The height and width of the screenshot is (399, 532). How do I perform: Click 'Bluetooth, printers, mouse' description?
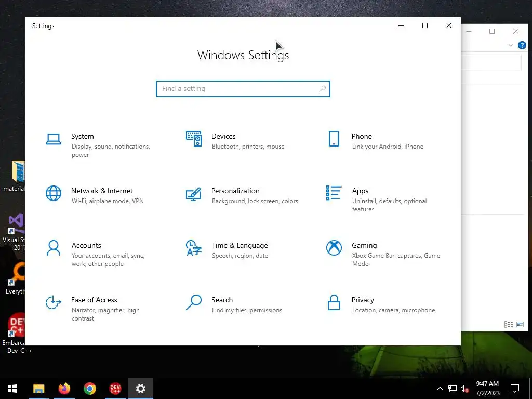248,147
